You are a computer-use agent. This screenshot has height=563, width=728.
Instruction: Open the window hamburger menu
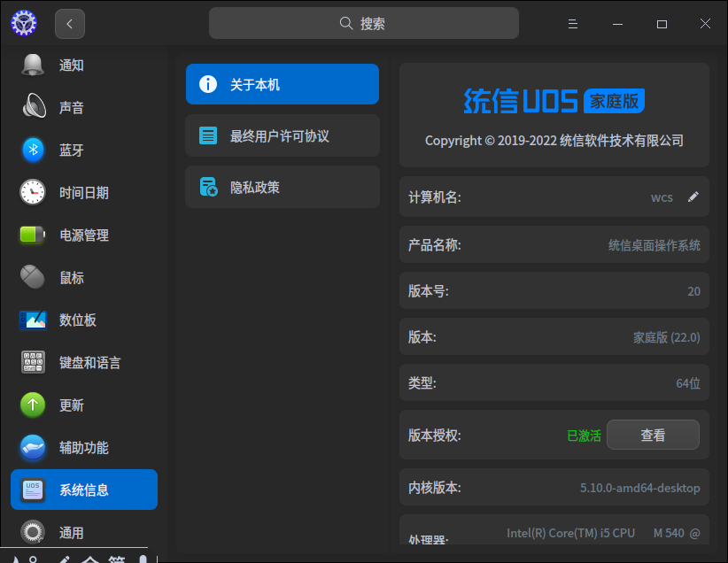[572, 23]
